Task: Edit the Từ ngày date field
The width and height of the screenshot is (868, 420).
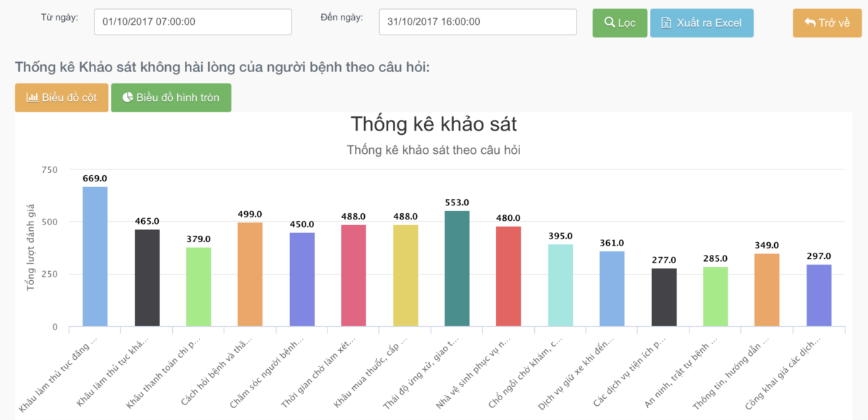Action: [x=193, y=22]
